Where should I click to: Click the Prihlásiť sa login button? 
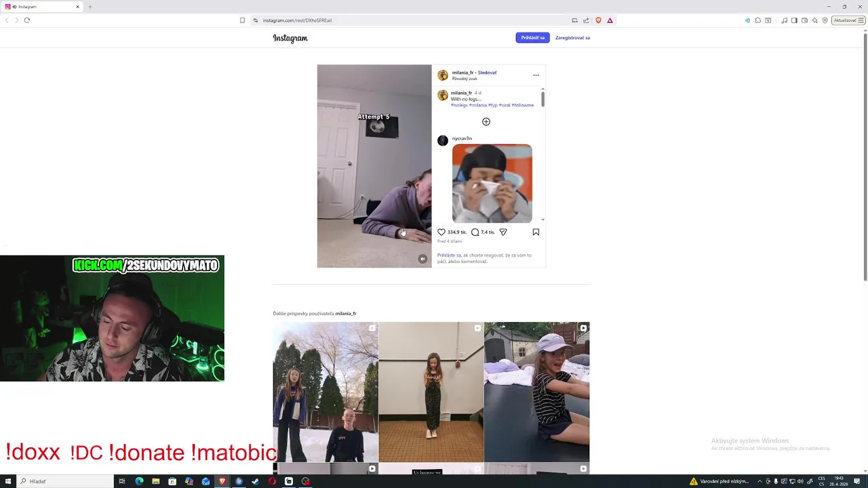pos(532,37)
